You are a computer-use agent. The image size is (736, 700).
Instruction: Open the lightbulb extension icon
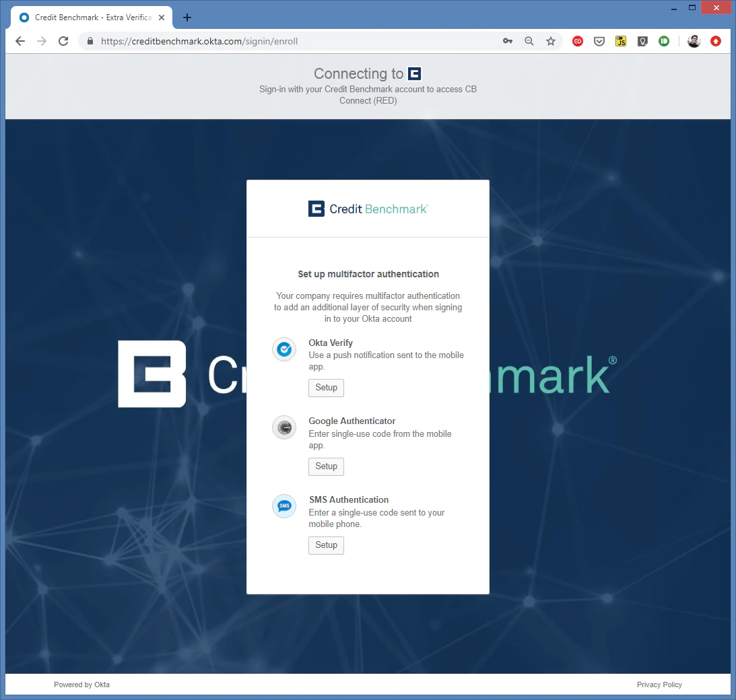(642, 41)
